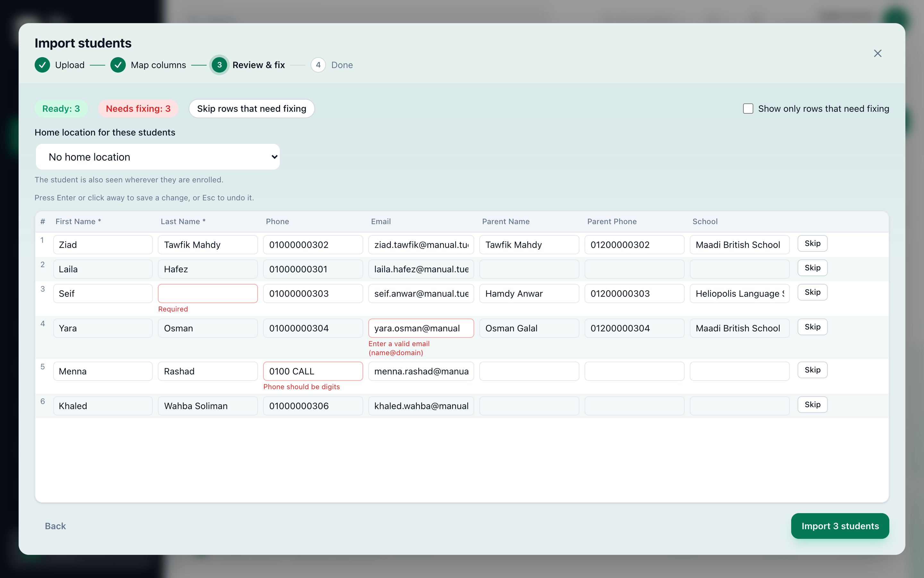The width and height of the screenshot is (924, 578).
Task: Edit the first name field Khaled
Action: point(103,406)
